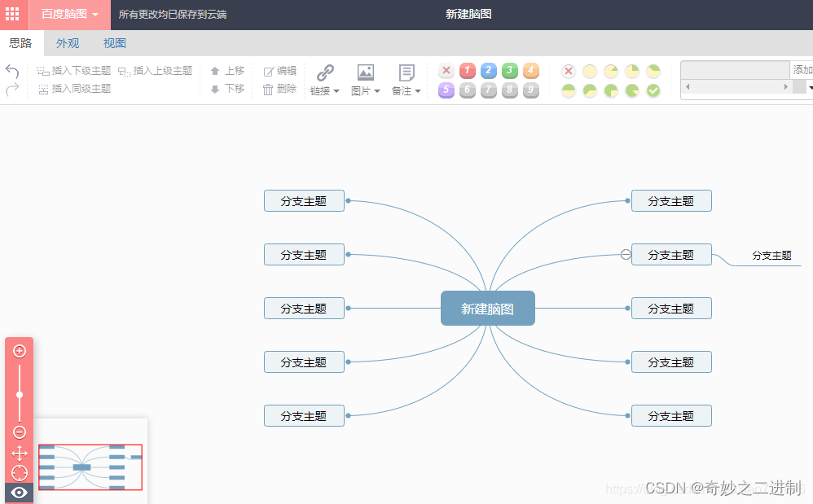Image resolution: width=813 pixels, height=504 pixels.
Task: Collapse the right branch using the minus connector
Action: (624, 254)
